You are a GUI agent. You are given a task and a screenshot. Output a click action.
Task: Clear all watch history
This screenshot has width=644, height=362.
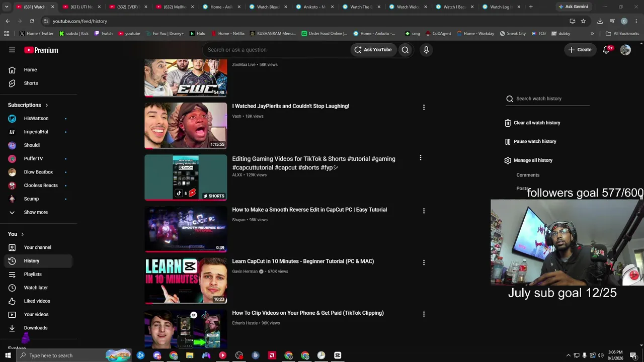point(532,123)
